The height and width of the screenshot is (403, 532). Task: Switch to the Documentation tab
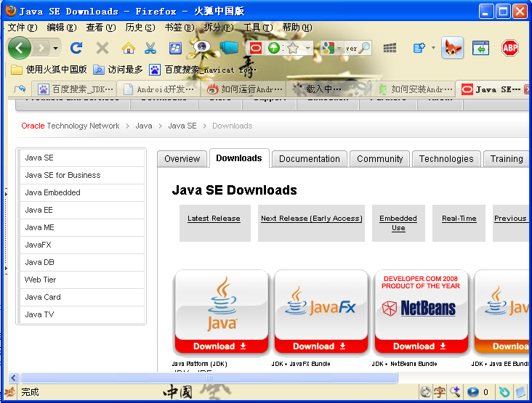309,158
